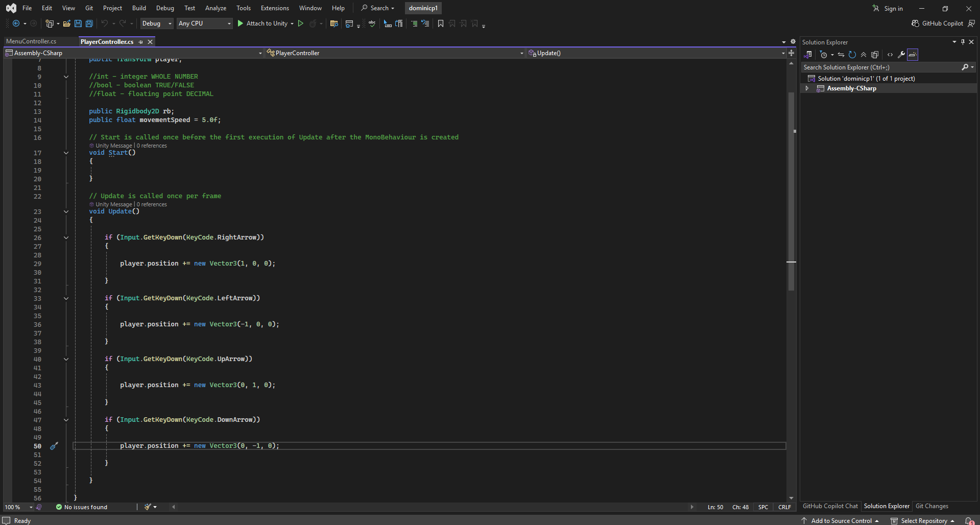Toggle Show All Files in Solution Explorer
980x525 pixels.
pyautogui.click(x=875, y=55)
